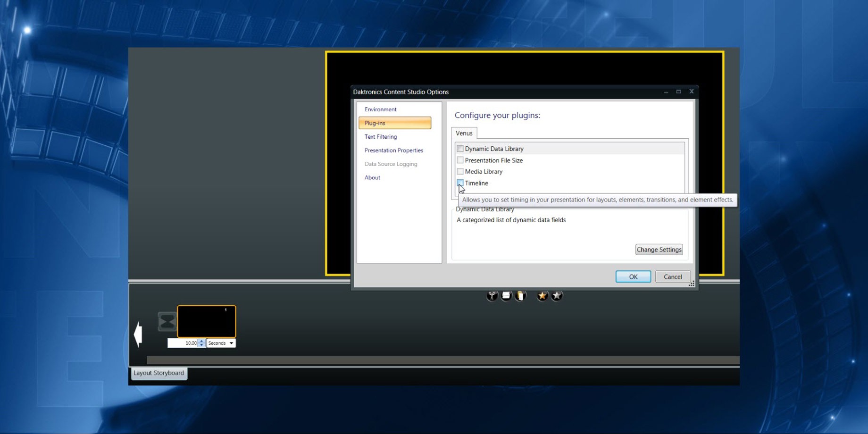868x434 pixels.
Task: Click the gold star icon
Action: 542,296
